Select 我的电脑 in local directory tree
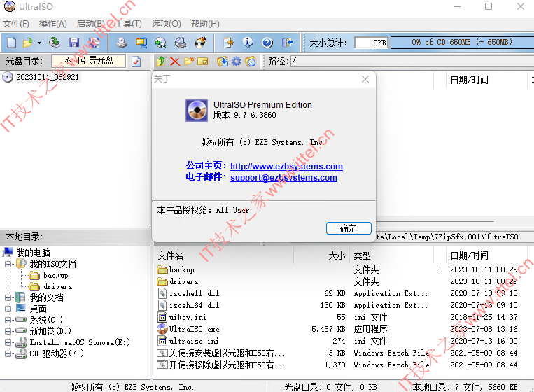 coord(34,253)
